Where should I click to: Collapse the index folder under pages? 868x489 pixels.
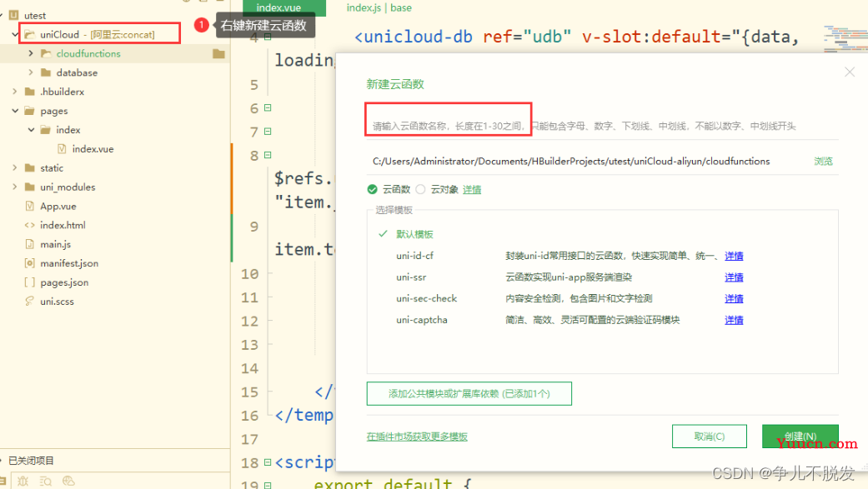coord(31,129)
